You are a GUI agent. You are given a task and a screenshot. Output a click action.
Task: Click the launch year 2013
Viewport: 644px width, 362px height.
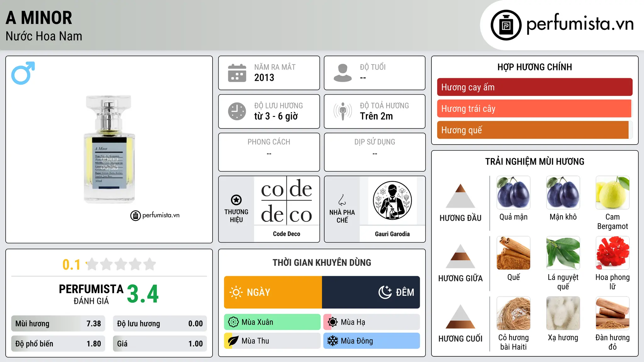pyautogui.click(x=264, y=78)
